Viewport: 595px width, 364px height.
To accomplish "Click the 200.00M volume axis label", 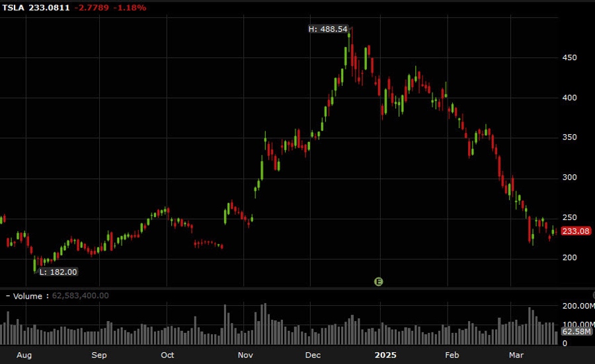I will [x=578, y=306].
